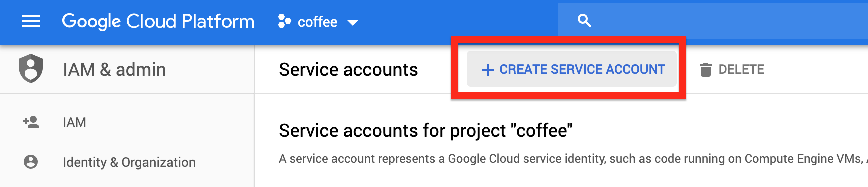Click the trash can icon beside Delete
The image size is (868, 187).
pos(705,70)
